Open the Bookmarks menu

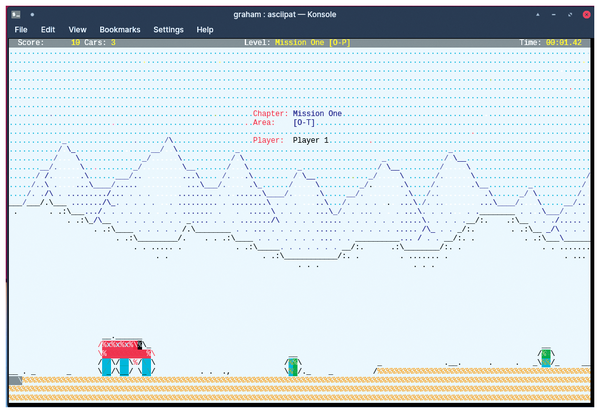pos(120,29)
